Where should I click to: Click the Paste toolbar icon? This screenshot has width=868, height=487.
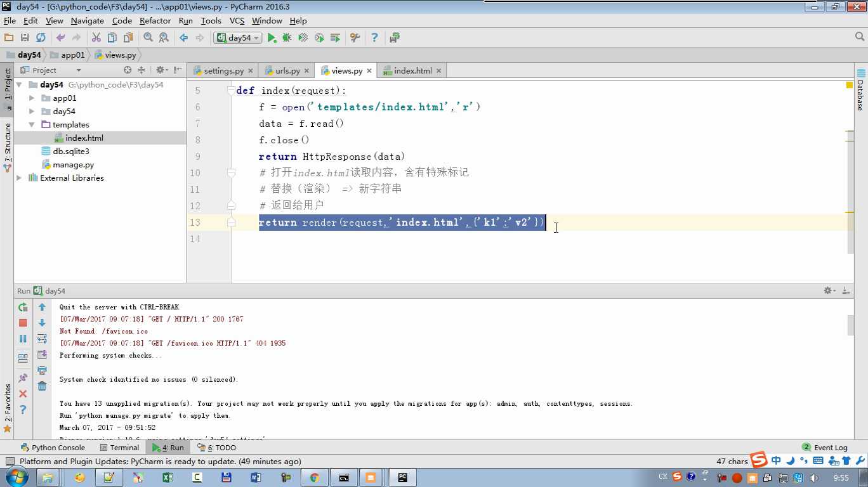point(128,38)
